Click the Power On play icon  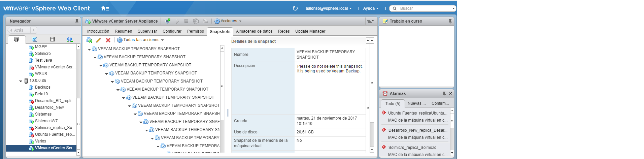(x=177, y=21)
